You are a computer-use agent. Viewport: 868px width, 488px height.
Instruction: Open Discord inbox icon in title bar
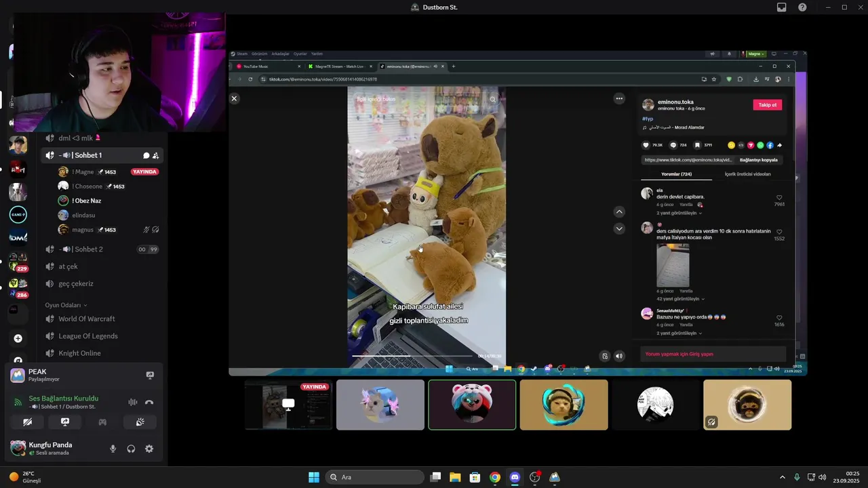782,7
